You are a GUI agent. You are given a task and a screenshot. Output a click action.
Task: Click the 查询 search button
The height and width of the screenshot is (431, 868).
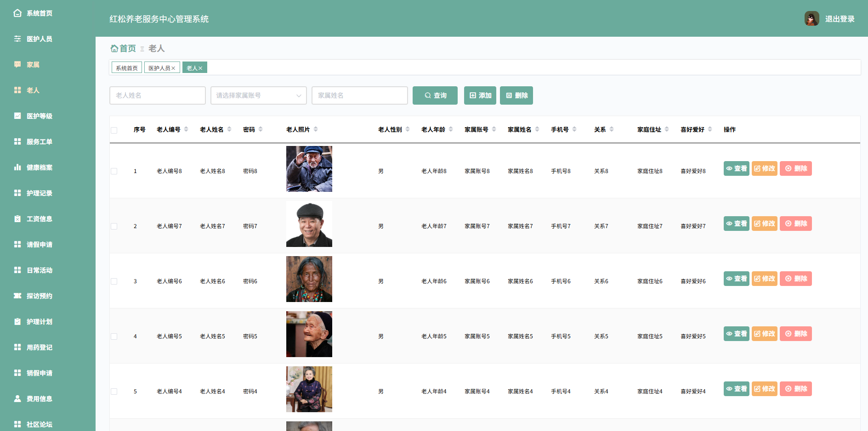point(435,95)
